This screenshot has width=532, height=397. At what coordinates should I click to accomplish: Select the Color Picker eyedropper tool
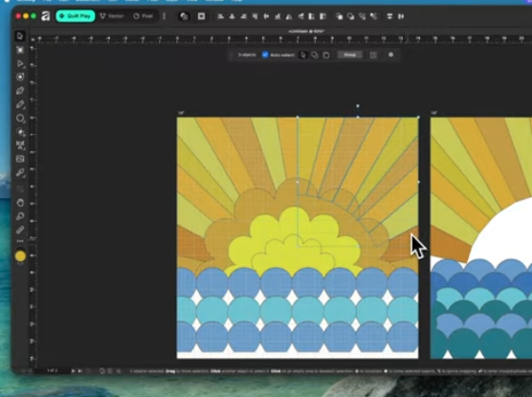click(x=20, y=173)
